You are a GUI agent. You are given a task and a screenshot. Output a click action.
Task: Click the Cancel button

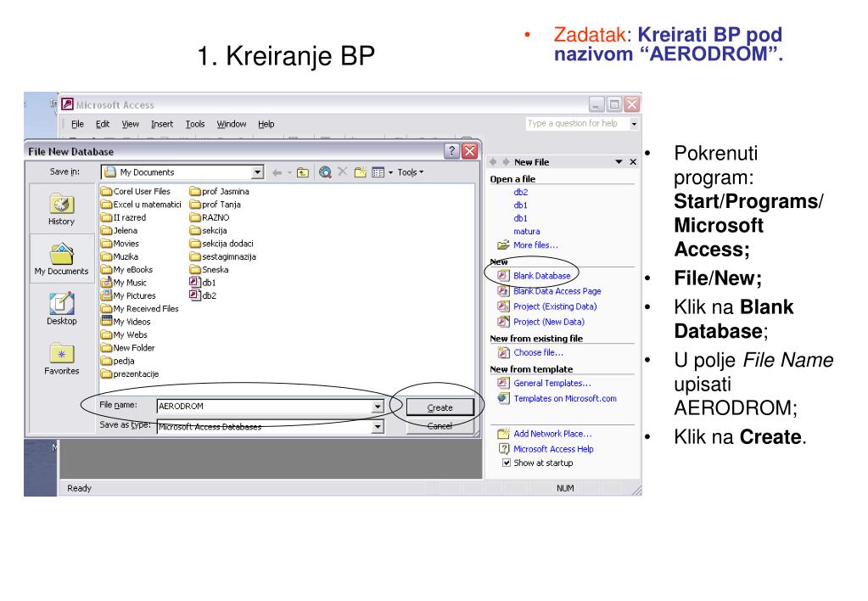(440, 426)
